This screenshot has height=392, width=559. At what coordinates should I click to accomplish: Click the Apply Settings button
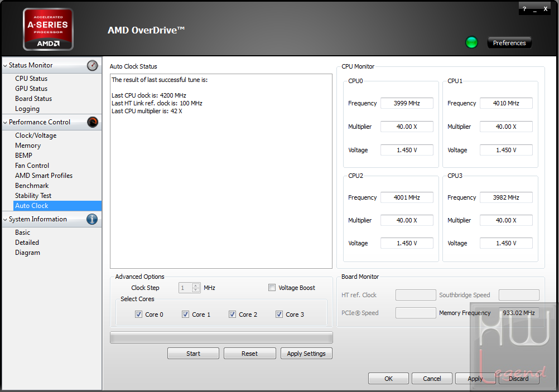(x=306, y=354)
